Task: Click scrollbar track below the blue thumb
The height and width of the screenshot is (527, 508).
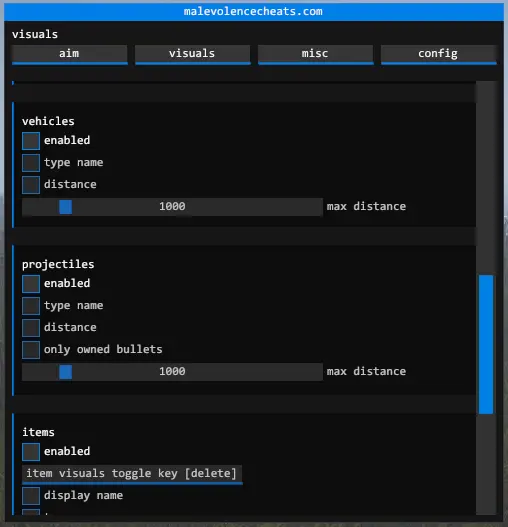Action: pyautogui.click(x=486, y=464)
